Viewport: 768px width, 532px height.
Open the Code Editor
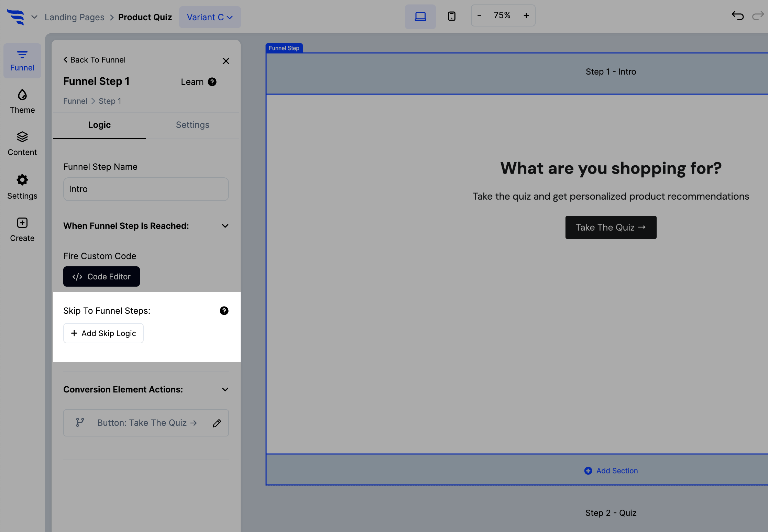(x=101, y=277)
